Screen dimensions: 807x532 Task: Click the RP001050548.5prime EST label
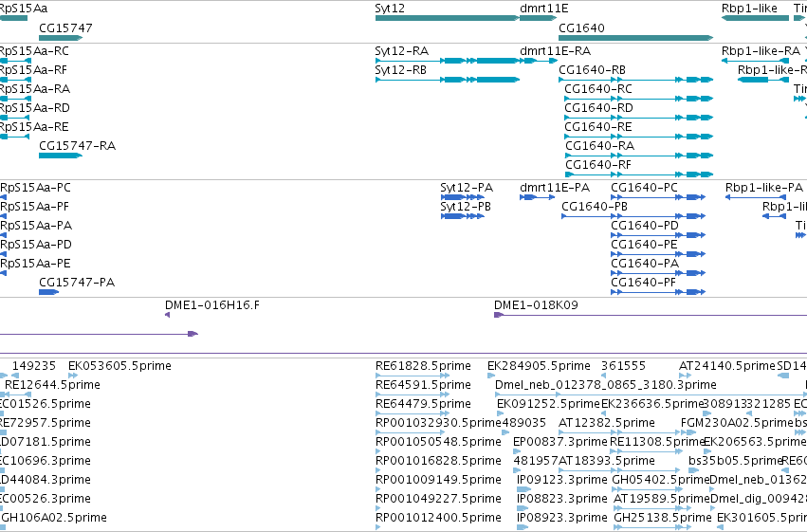(x=438, y=442)
